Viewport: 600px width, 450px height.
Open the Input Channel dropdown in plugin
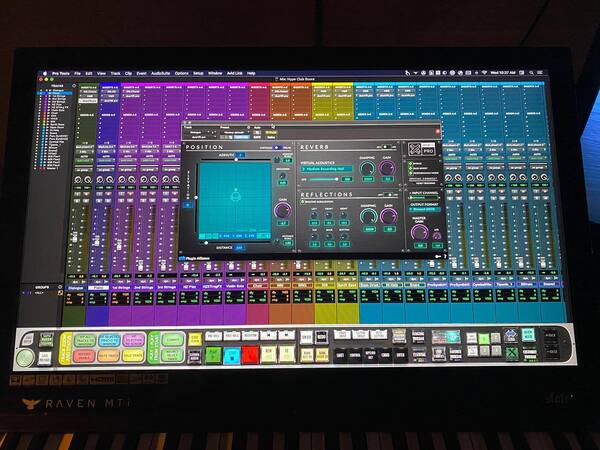pyautogui.click(x=424, y=197)
